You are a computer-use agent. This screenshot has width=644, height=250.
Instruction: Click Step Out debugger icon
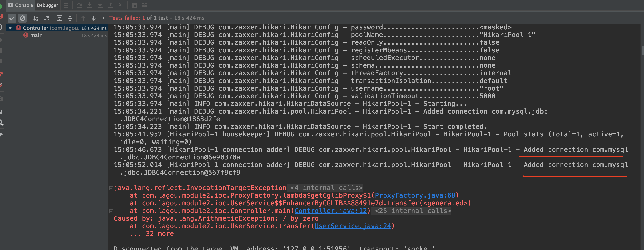(x=110, y=5)
